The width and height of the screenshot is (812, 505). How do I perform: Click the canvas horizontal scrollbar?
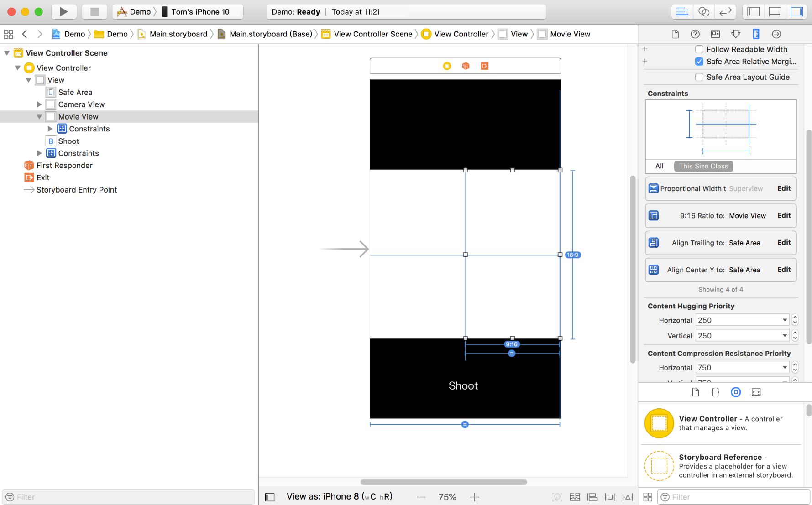pos(443,482)
